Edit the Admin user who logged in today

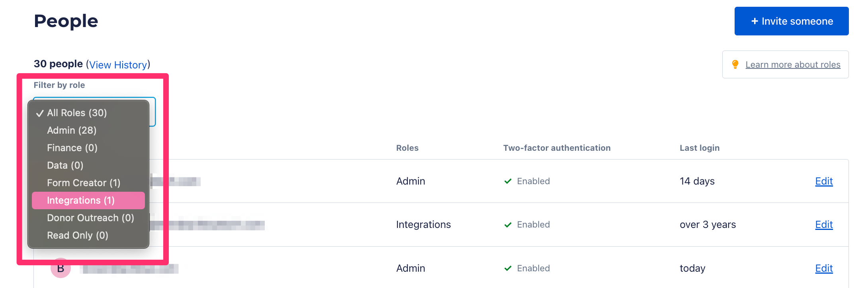[x=824, y=269]
